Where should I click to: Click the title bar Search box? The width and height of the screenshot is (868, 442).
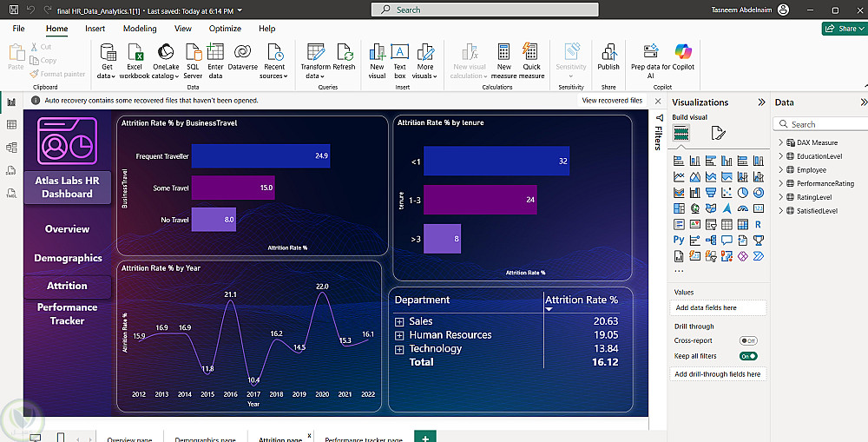pyautogui.click(x=485, y=10)
